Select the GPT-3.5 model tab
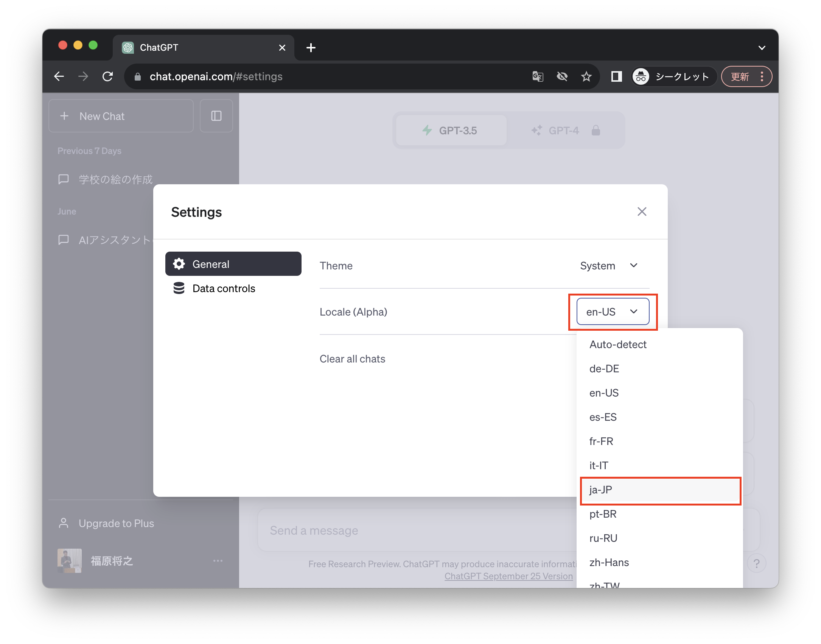This screenshot has height=644, width=821. (451, 131)
